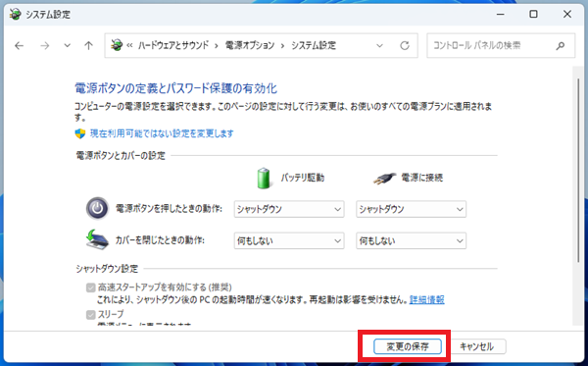This screenshot has width=588, height=366.
Task: Select システム設定 in the breadcrumb
Action: pyautogui.click(x=314, y=45)
